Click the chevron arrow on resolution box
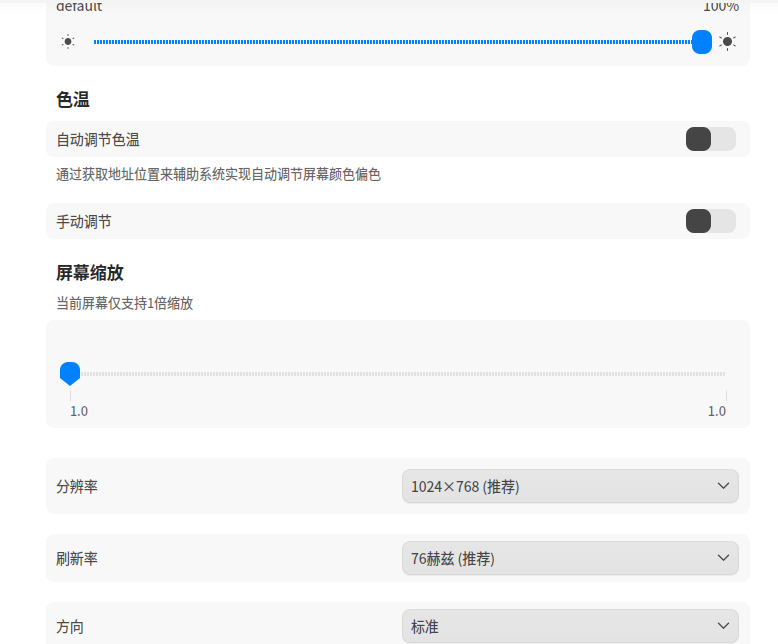 (x=723, y=486)
